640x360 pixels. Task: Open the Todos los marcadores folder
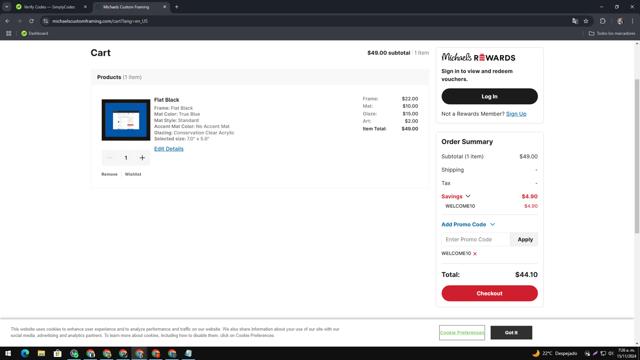tap(611, 33)
